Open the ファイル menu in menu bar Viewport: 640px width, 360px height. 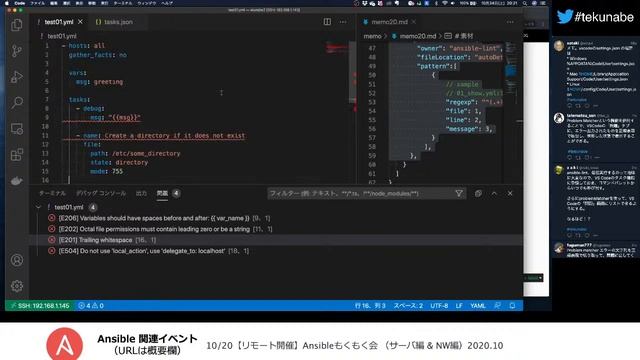[38, 3]
